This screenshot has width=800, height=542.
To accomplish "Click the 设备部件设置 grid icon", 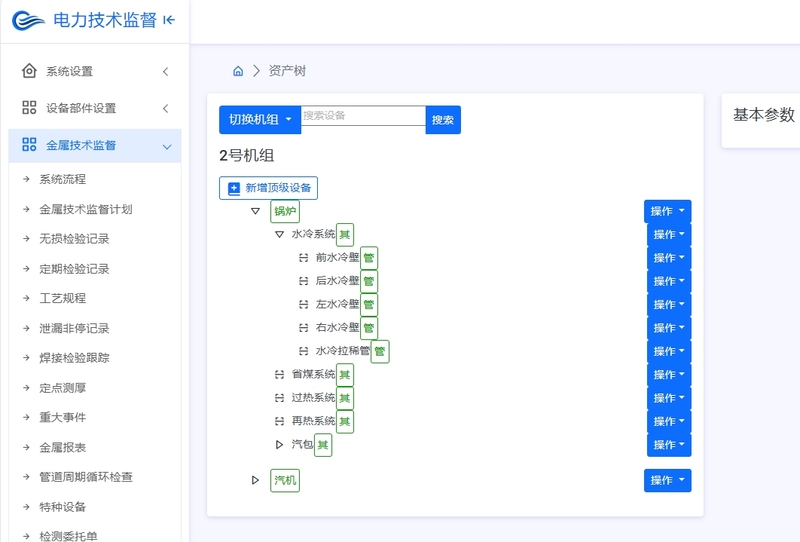I will coord(29,108).
